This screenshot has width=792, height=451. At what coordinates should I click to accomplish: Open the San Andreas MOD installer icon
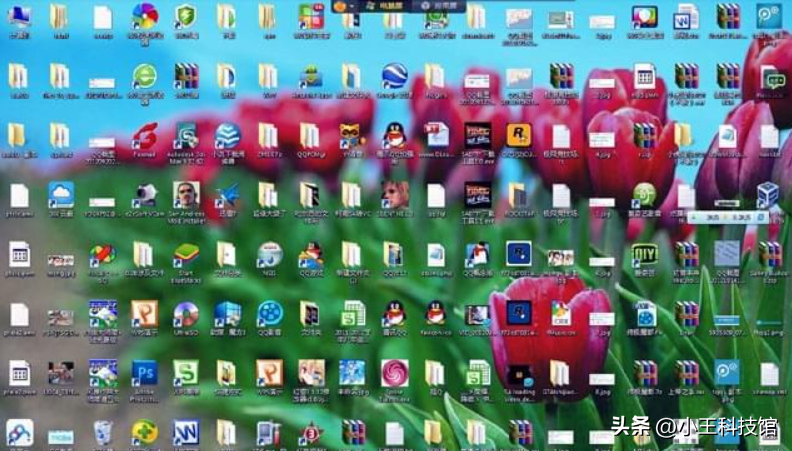point(186,194)
